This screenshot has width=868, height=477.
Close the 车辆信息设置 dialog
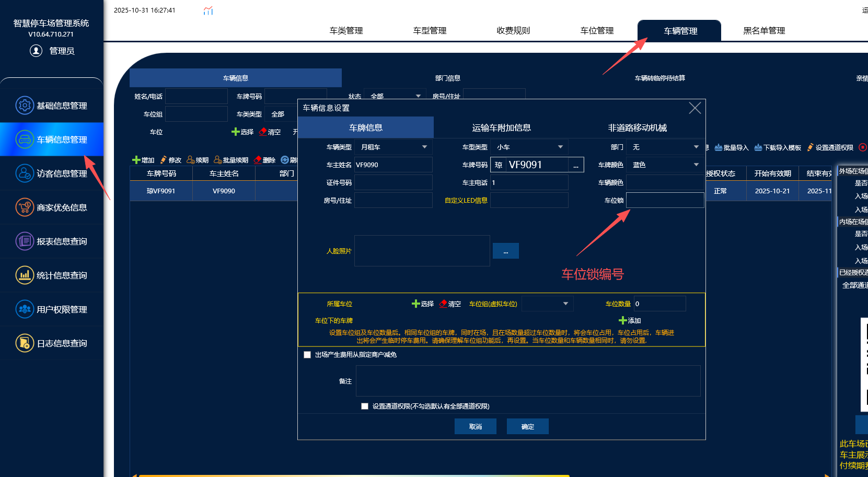click(695, 108)
